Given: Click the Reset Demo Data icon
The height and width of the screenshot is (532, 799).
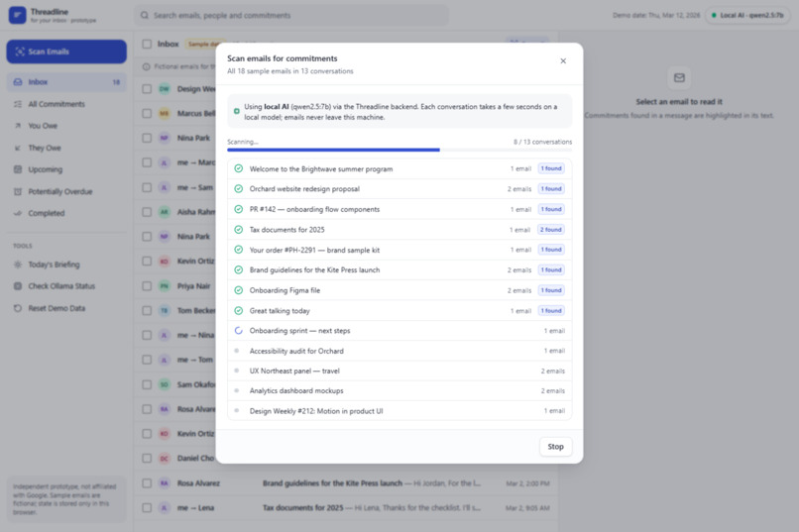Looking at the screenshot, I should [x=18, y=308].
